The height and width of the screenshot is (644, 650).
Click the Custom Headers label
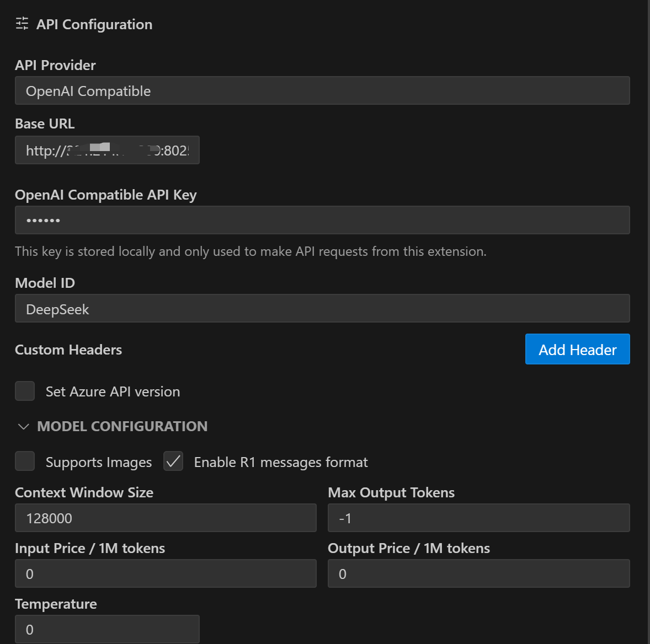click(68, 350)
